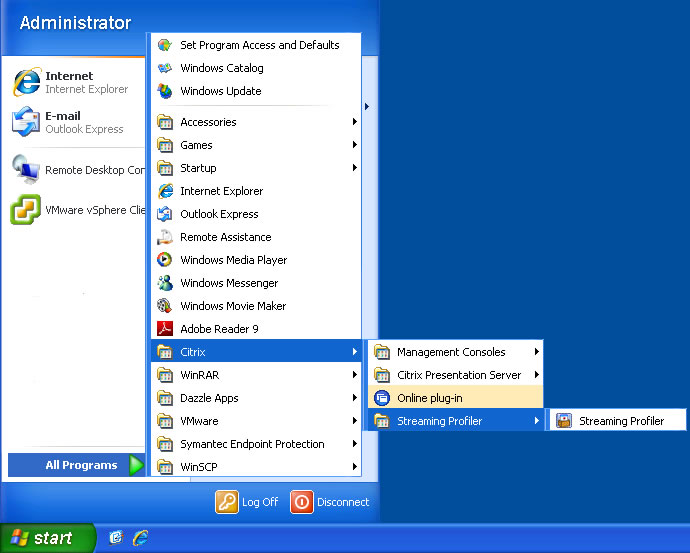Click the Start button
The image size is (690, 553).
pos(48,538)
